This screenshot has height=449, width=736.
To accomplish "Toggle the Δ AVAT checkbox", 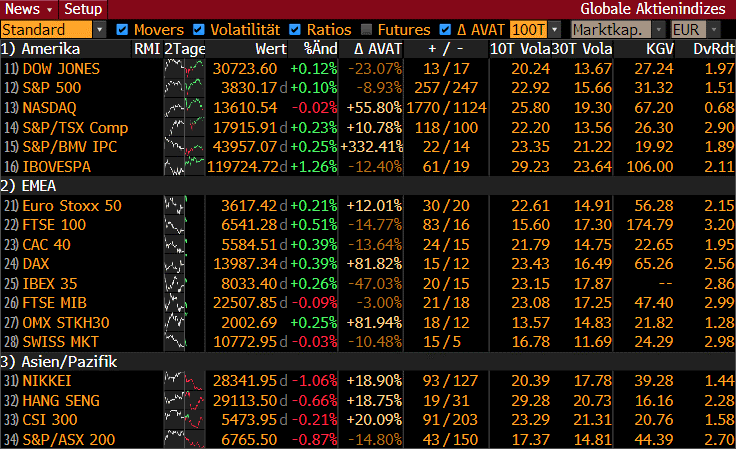I will (x=445, y=30).
